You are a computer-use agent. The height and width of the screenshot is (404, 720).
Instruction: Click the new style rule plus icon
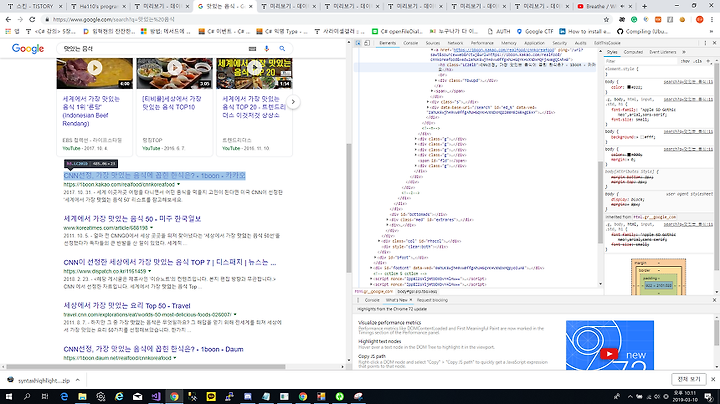(x=708, y=61)
